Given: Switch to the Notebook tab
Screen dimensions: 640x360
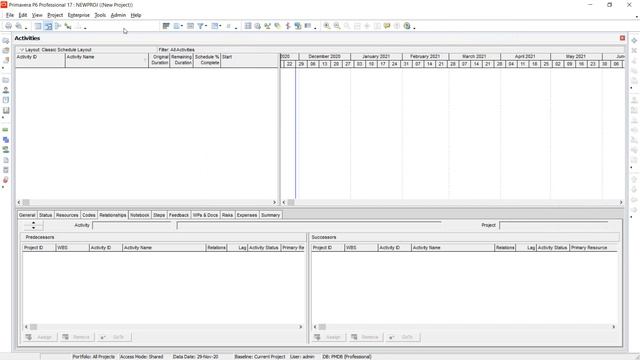Looking at the screenshot, I should tap(140, 215).
